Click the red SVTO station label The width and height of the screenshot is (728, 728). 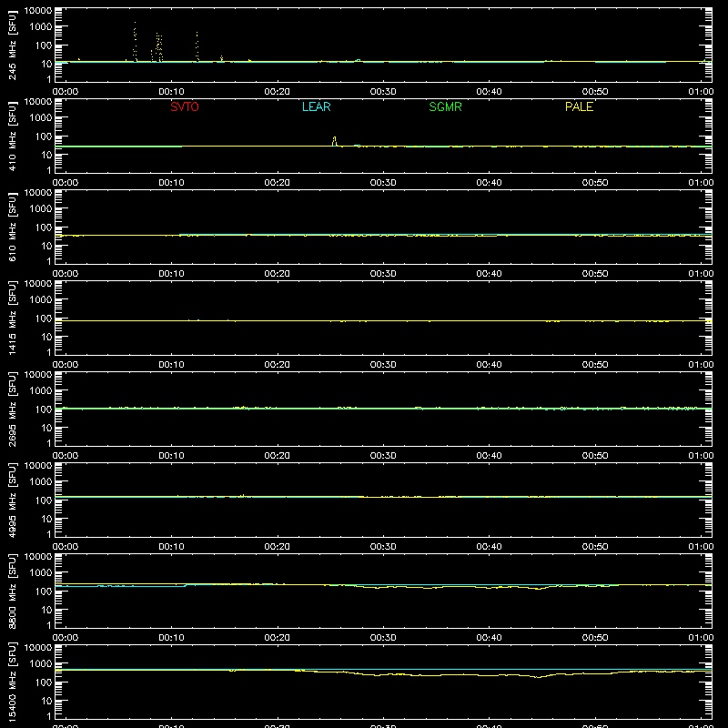pyautogui.click(x=185, y=106)
